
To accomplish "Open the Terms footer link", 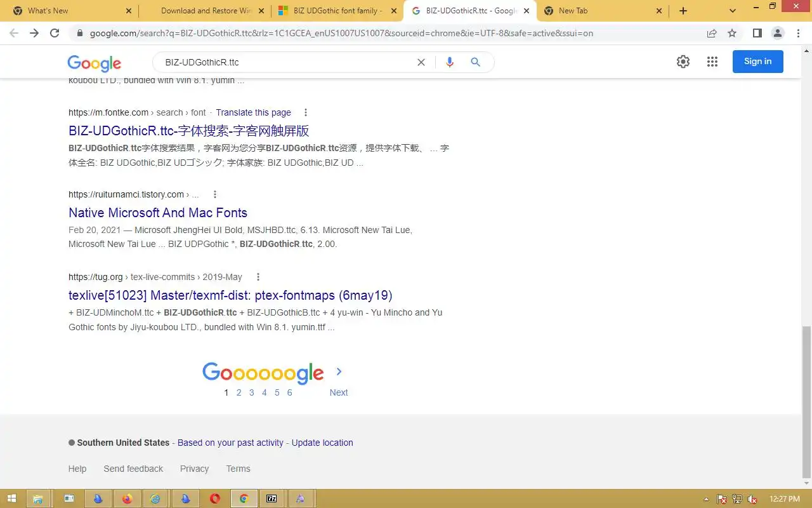I will pos(238,469).
